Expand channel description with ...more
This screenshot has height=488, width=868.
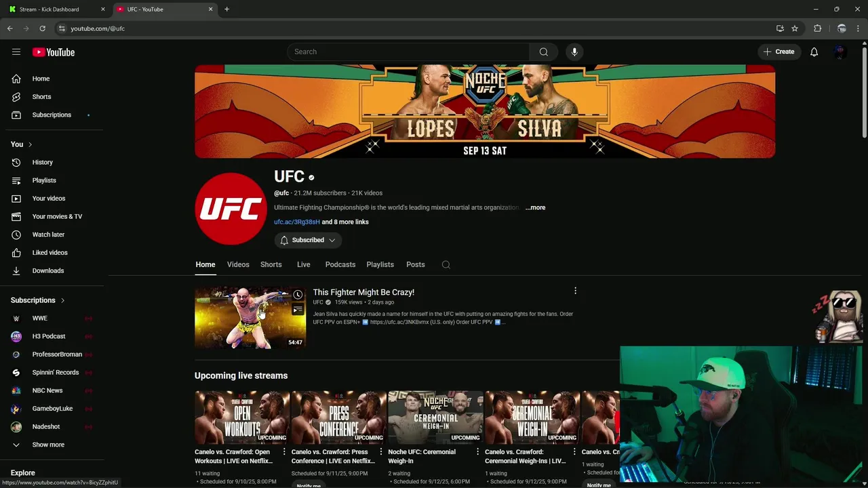535,207
